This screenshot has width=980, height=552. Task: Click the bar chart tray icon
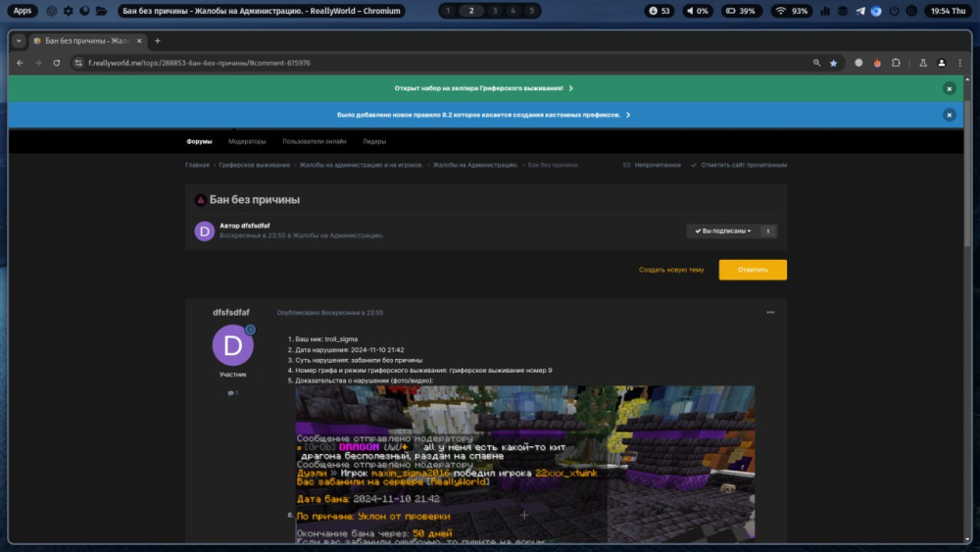pyautogui.click(x=825, y=11)
